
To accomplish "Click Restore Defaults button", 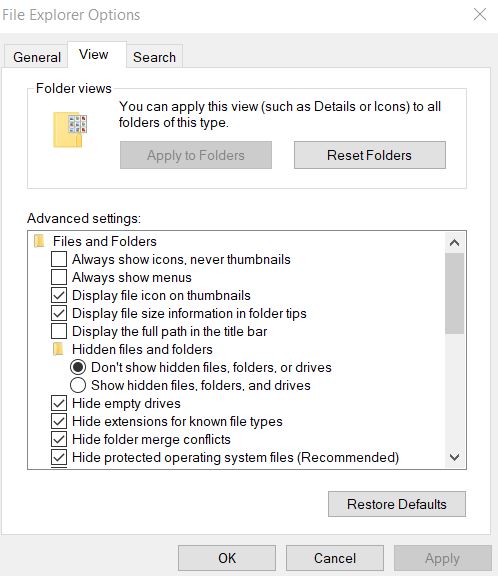I will (397, 504).
